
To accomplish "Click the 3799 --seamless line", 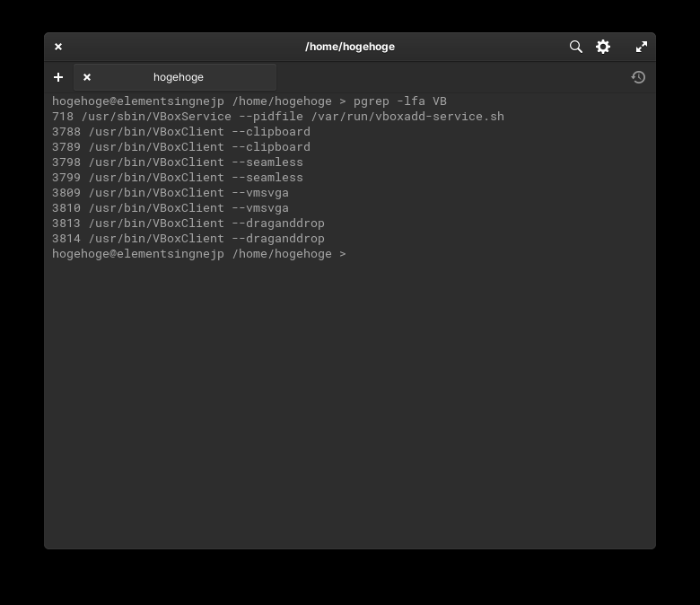I will click(178, 177).
